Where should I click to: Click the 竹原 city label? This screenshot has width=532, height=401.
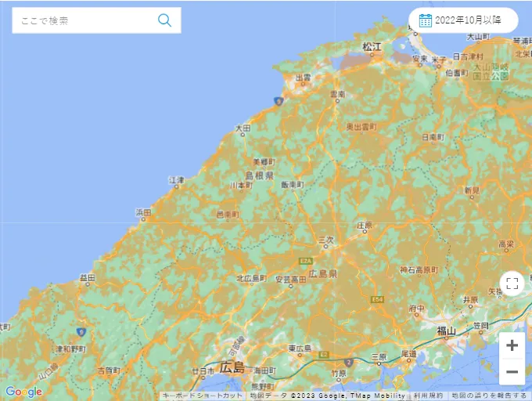[x=339, y=374]
